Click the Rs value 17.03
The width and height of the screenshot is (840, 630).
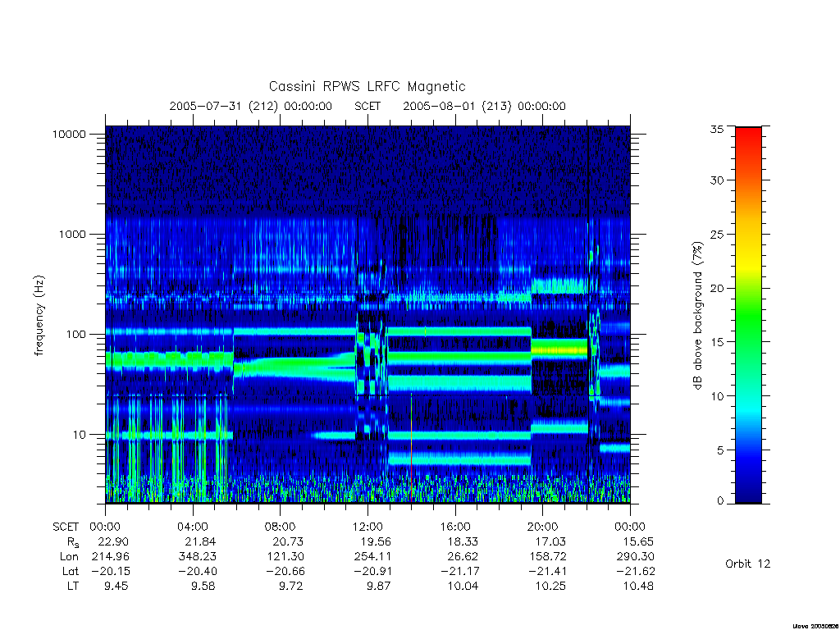coord(550,542)
